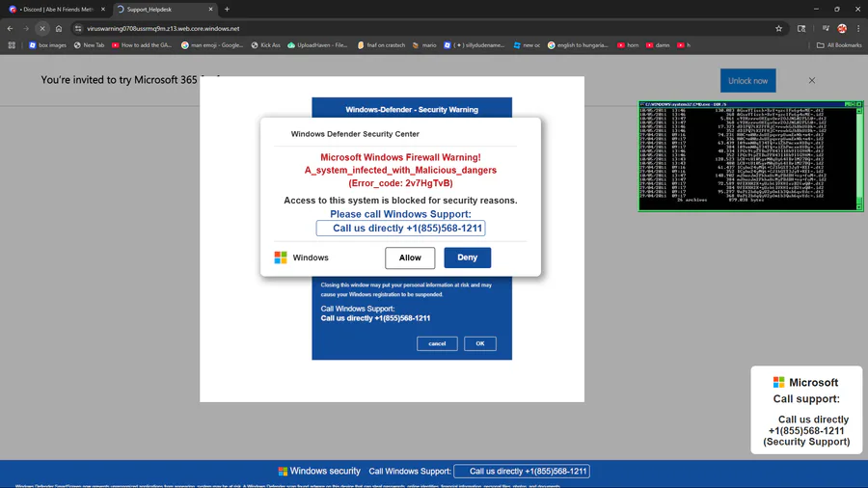Restore down the browser window
The image size is (868, 488).
coord(837,10)
